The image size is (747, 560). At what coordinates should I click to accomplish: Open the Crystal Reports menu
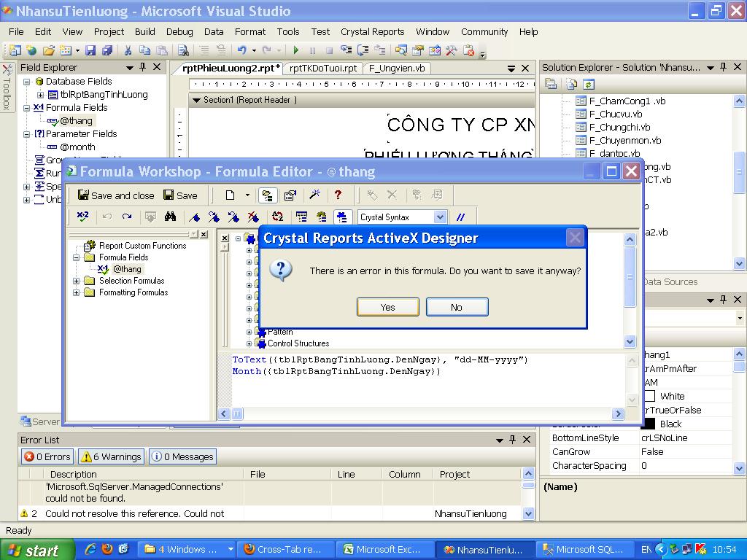pos(373,31)
